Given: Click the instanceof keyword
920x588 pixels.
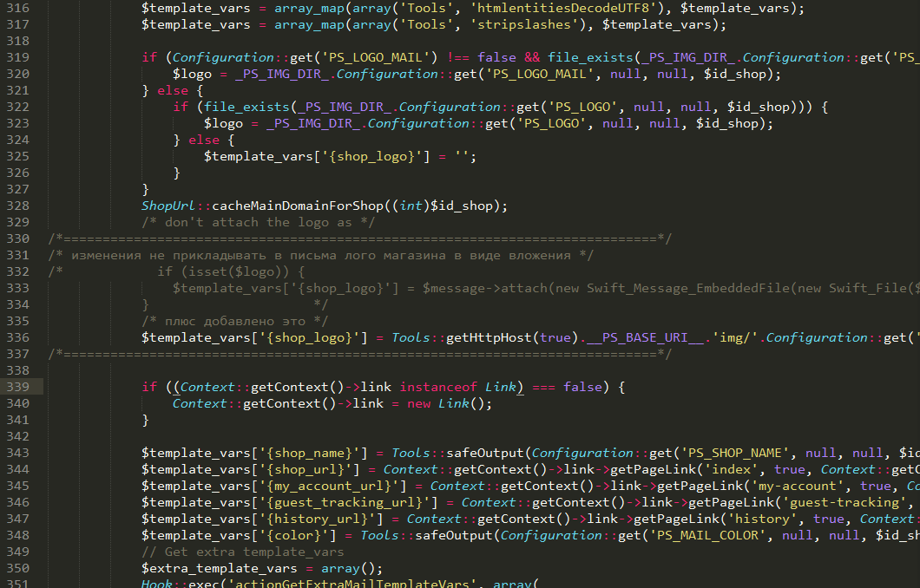Looking at the screenshot, I should 438,387.
